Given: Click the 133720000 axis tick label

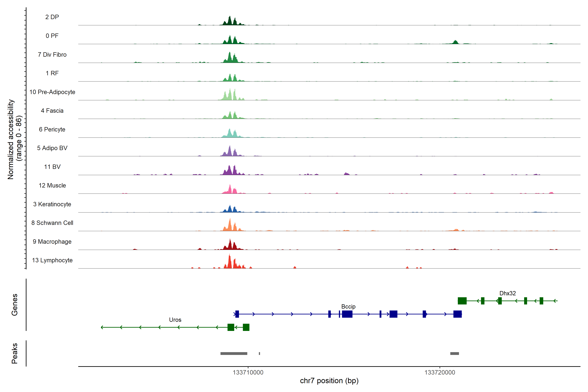Looking at the screenshot, I should [x=440, y=373].
